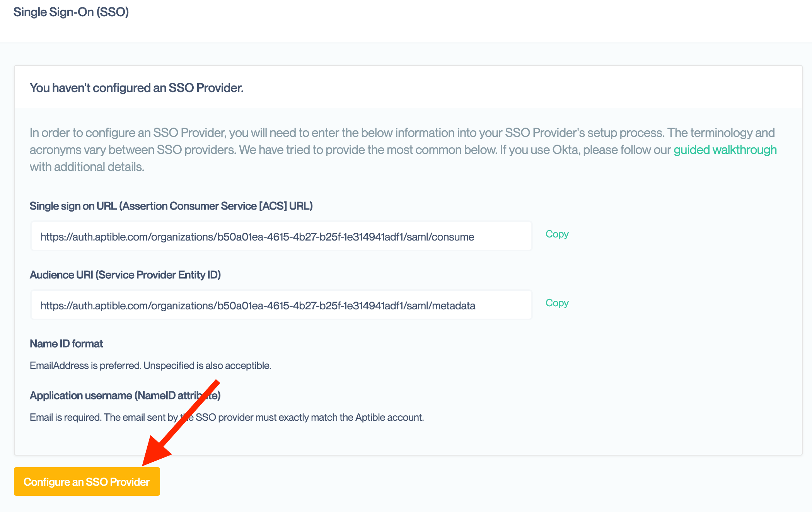The image size is (812, 512).
Task: Copy the Audience URI value
Action: [557, 303]
